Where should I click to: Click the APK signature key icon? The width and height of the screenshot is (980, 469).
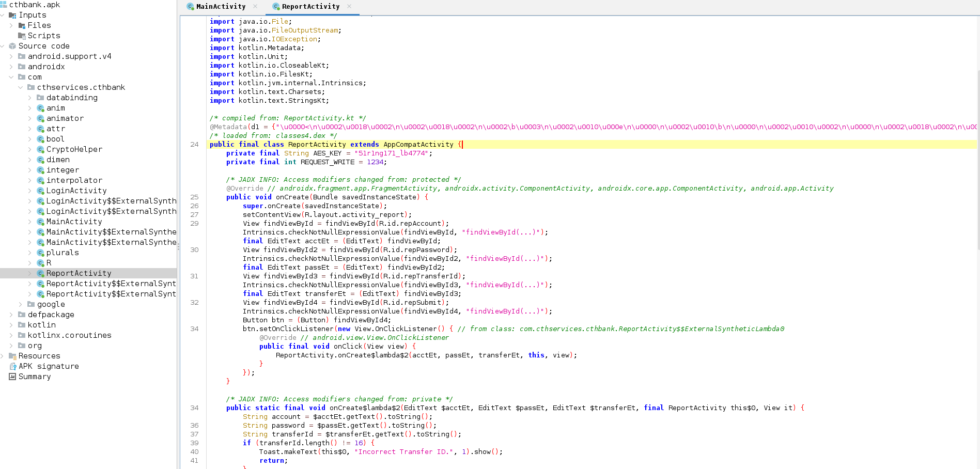pos(13,366)
